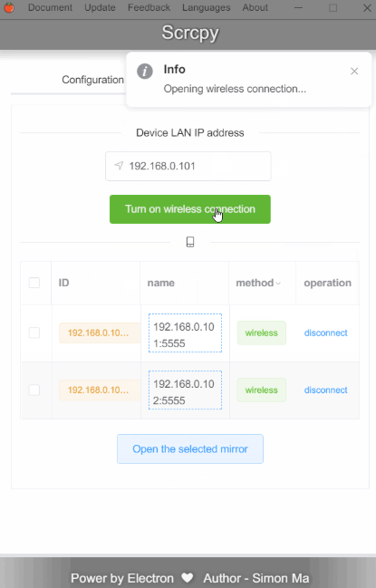The height and width of the screenshot is (588, 376).
Task: Open the Languages menu
Action: pos(207,7)
